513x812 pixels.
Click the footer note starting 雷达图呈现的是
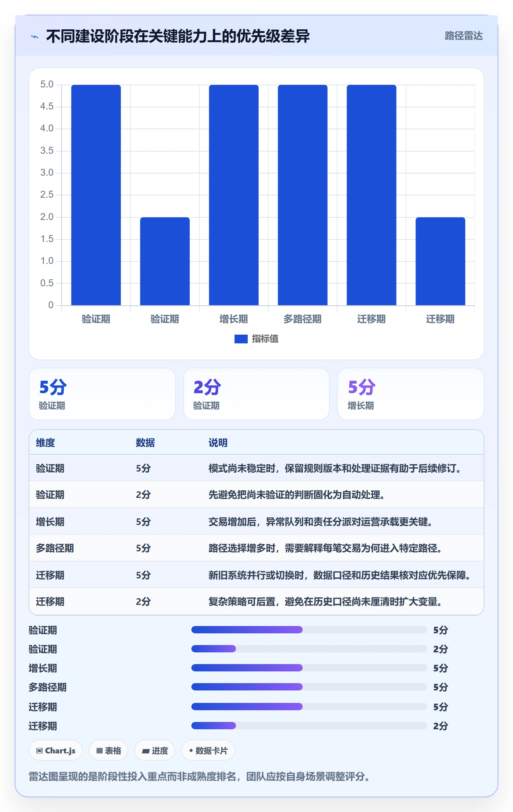click(200, 776)
